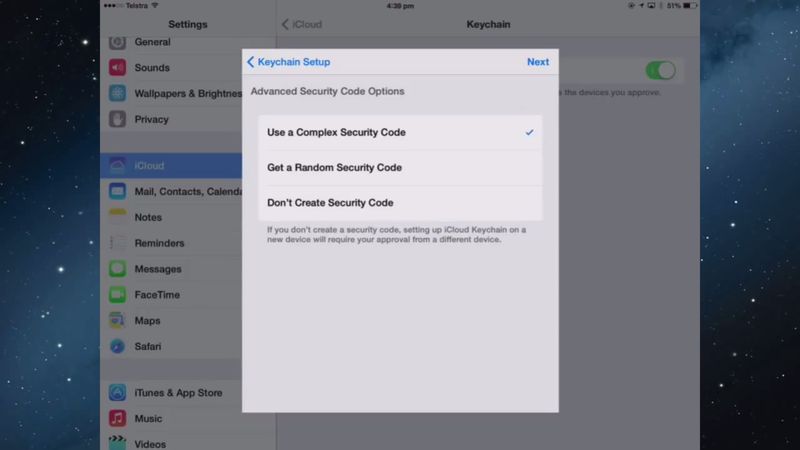Select Don't Create Security Code

pos(400,203)
